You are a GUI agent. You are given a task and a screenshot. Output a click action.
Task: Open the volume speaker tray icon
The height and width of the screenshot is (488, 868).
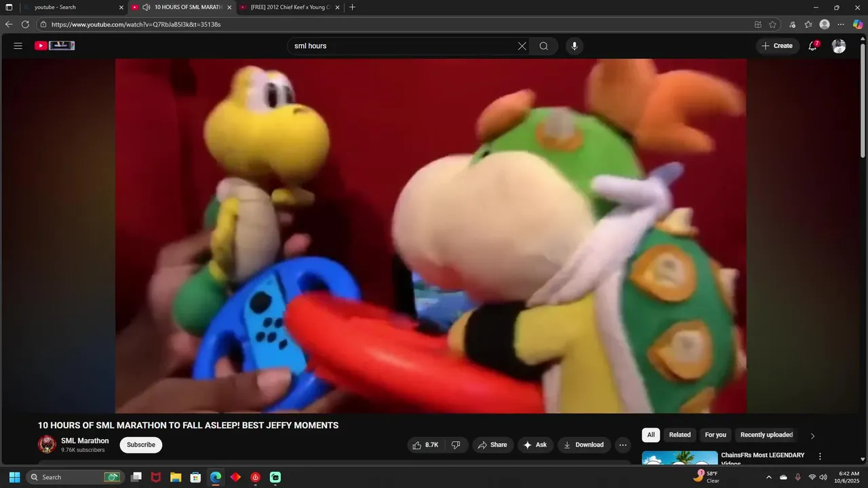(x=823, y=477)
